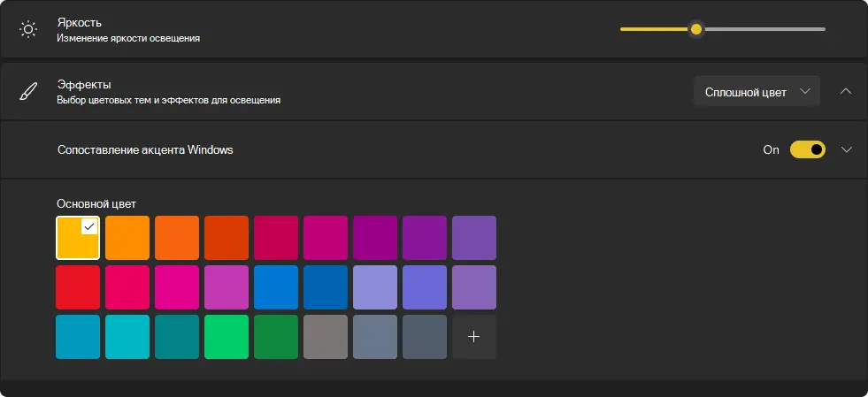Click the Яркость setting label

tap(80, 22)
